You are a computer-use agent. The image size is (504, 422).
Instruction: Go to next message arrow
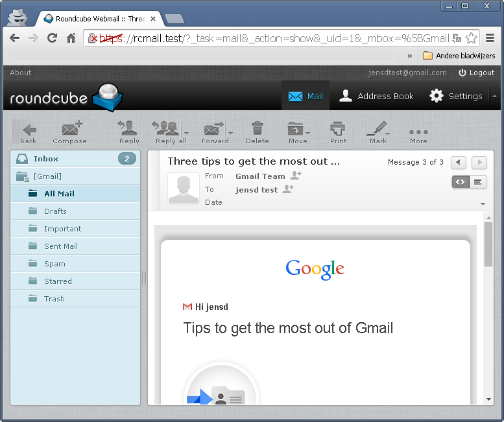[x=479, y=162]
